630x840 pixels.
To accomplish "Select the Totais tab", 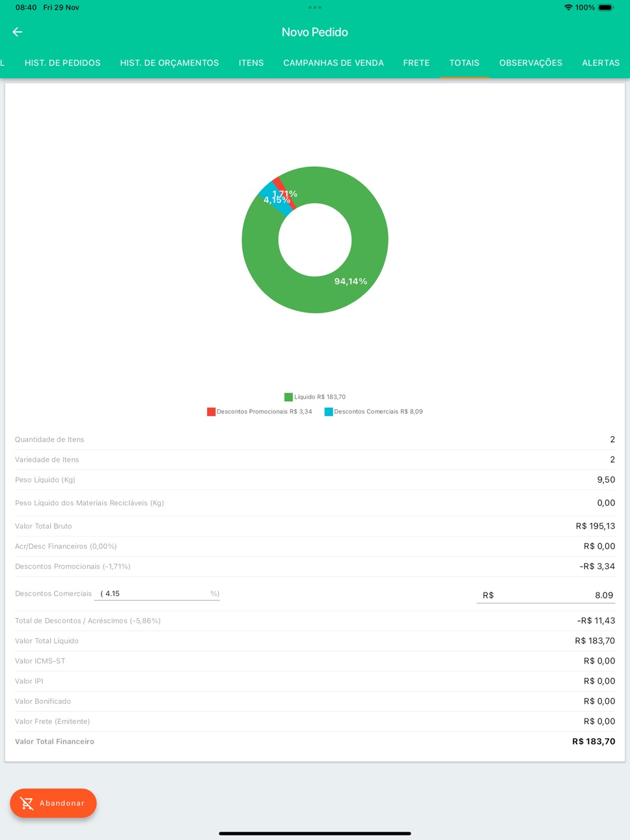I will coord(464,63).
